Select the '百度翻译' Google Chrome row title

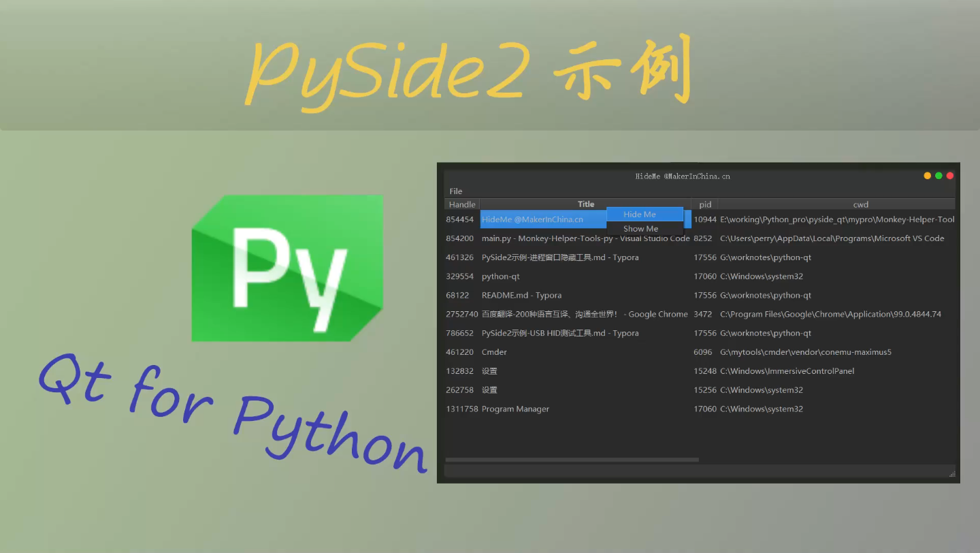[585, 315]
